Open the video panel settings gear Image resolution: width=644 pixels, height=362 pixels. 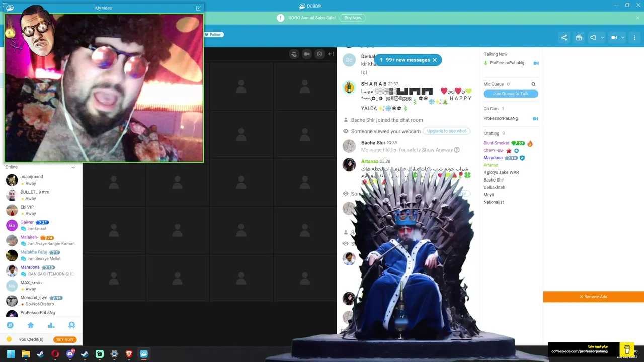click(x=319, y=54)
